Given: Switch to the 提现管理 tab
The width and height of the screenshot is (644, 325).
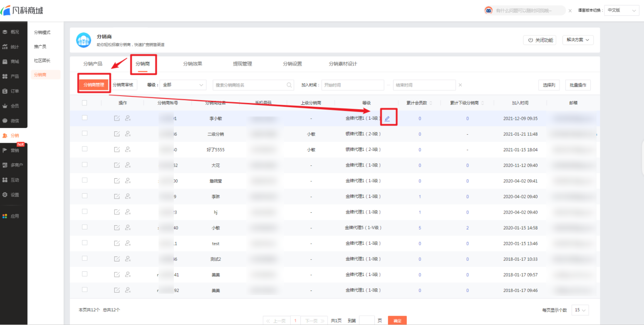Looking at the screenshot, I should coord(243,64).
